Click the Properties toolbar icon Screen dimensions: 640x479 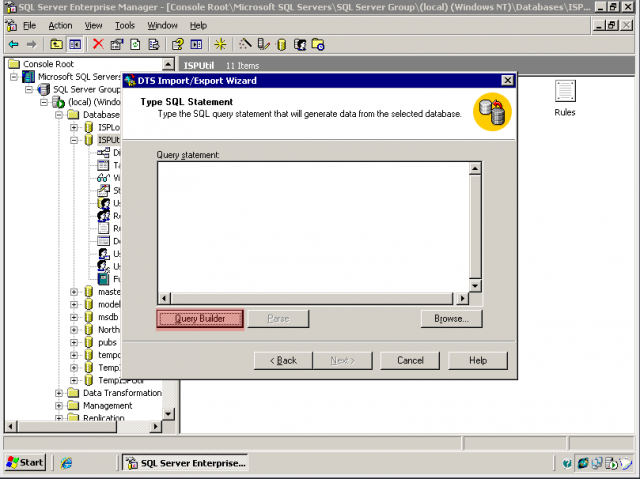pyautogui.click(x=116, y=44)
